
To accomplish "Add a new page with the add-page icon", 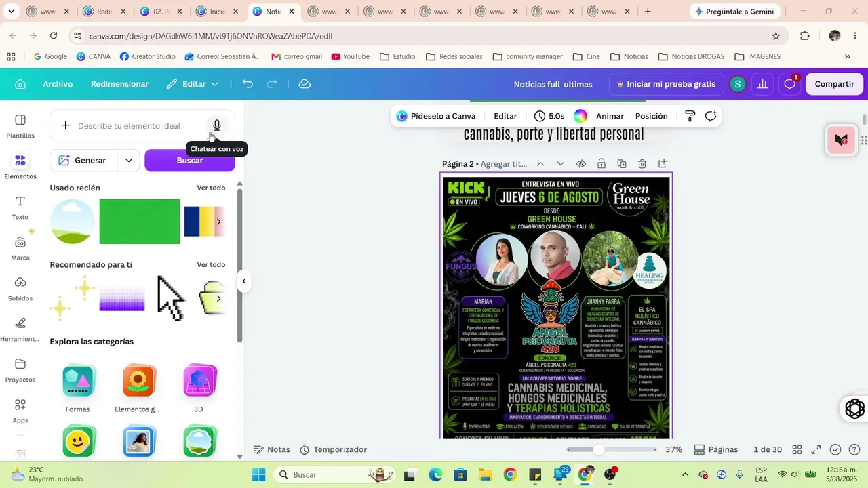I will tap(663, 163).
